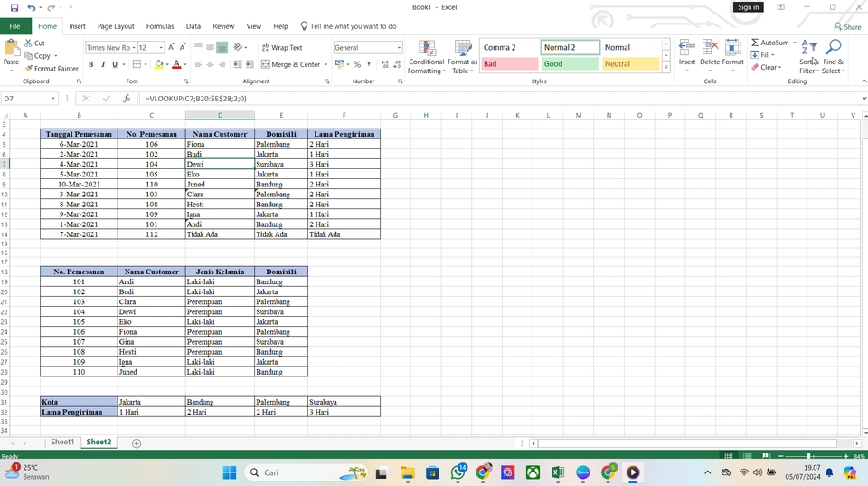Open number format General dropdown
The width and height of the screenshot is (868, 486).
point(399,48)
